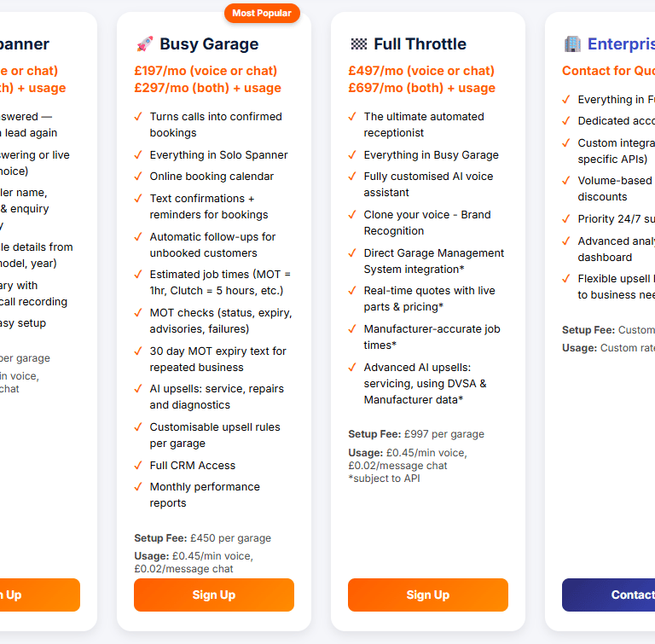
Task: Click the office building icon beside Enterprise
Action: pos(572,44)
